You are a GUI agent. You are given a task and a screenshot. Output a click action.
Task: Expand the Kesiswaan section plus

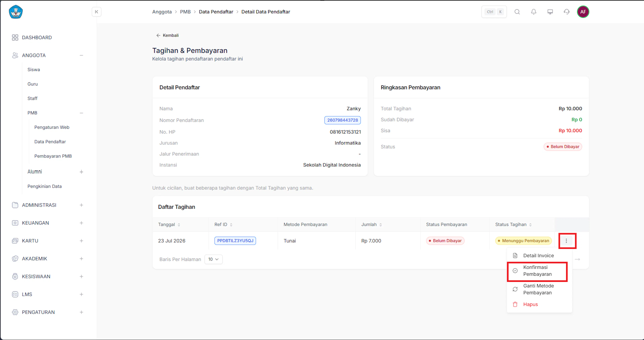(81, 276)
